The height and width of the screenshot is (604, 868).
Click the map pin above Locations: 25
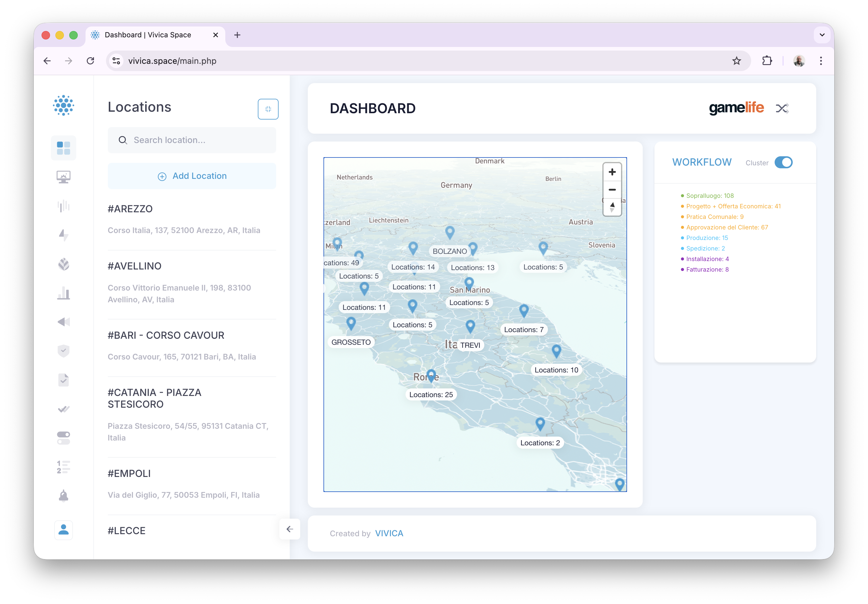coord(431,376)
